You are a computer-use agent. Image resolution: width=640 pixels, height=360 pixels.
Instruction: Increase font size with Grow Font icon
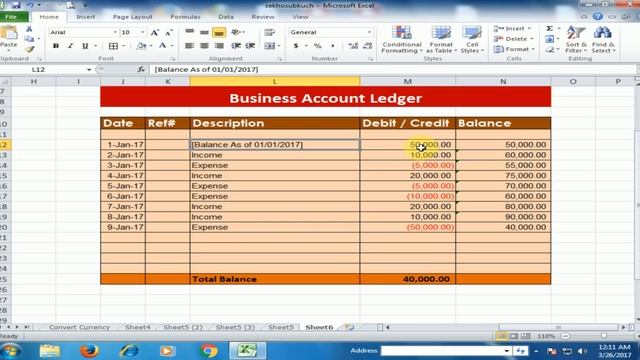pyautogui.click(x=154, y=33)
